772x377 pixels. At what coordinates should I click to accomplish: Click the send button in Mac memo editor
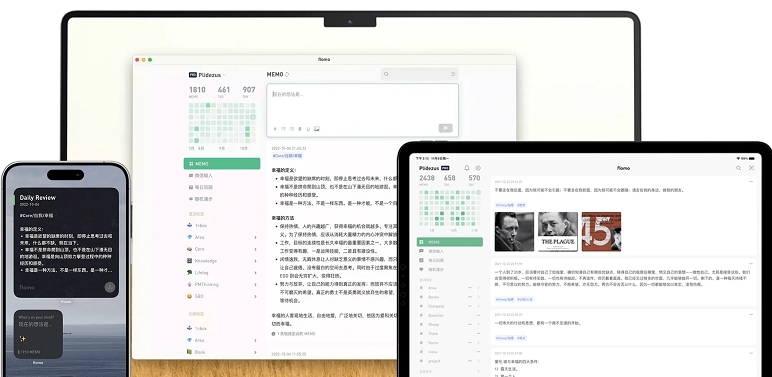tap(445, 128)
